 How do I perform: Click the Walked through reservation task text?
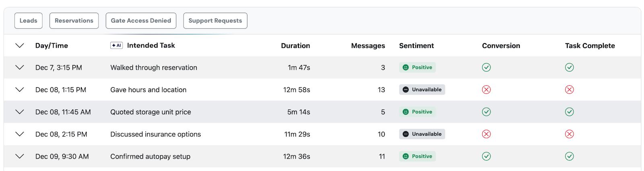(154, 68)
